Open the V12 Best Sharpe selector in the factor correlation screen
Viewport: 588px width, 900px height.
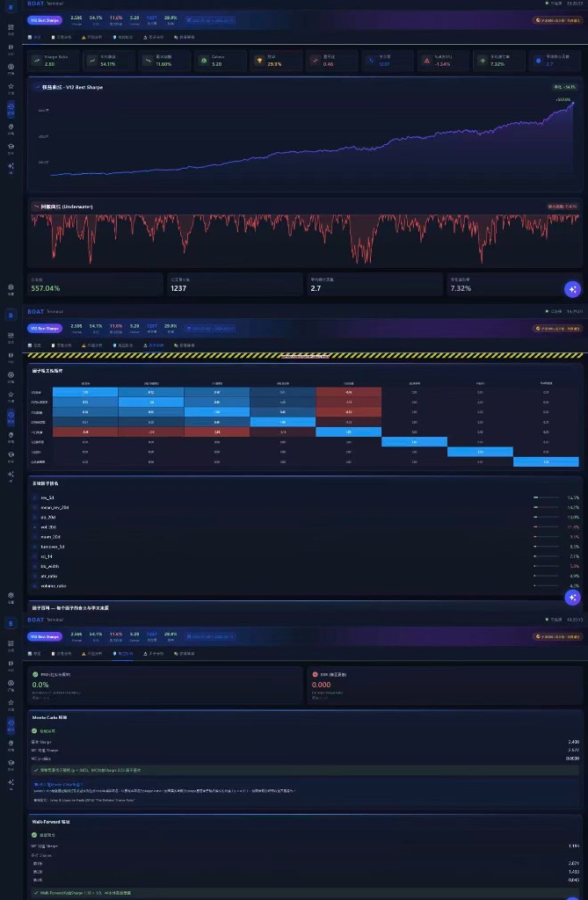[45, 329]
